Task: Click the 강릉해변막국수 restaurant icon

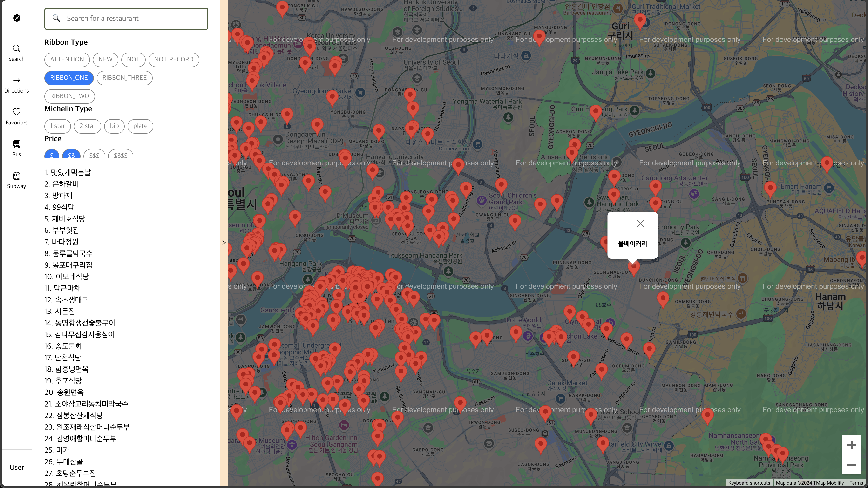Action: [x=741, y=314]
